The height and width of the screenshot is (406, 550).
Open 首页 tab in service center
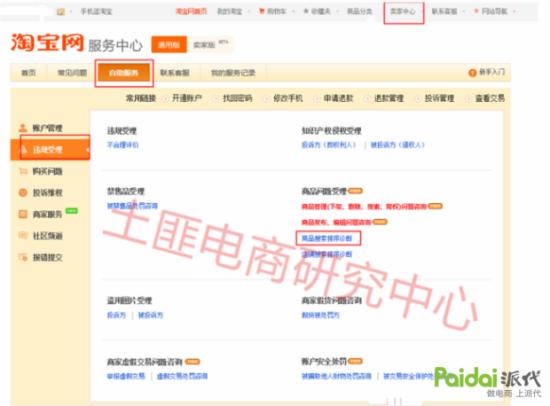pyautogui.click(x=29, y=73)
